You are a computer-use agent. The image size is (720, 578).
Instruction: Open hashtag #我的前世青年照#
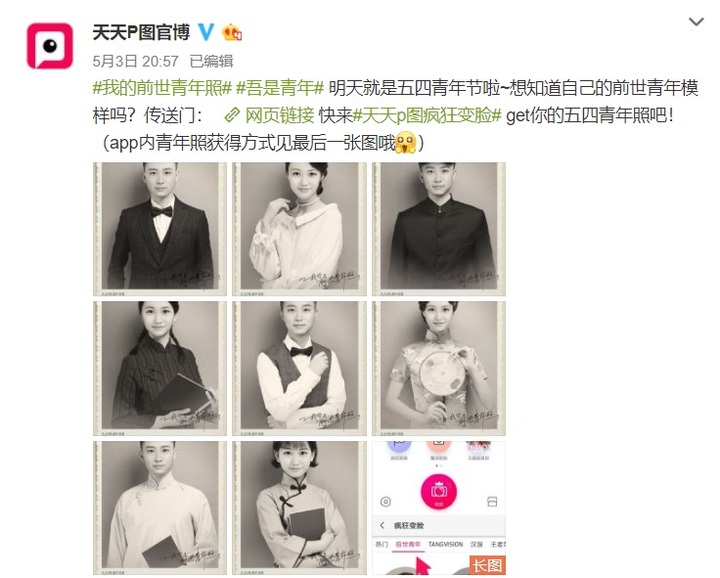[x=162, y=88]
